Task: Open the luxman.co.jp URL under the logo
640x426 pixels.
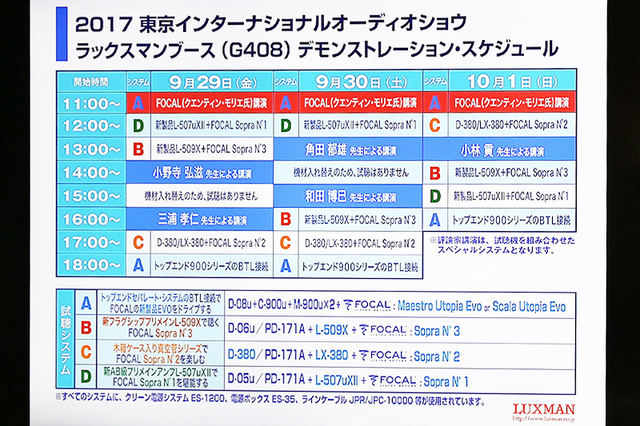Action: (x=544, y=418)
